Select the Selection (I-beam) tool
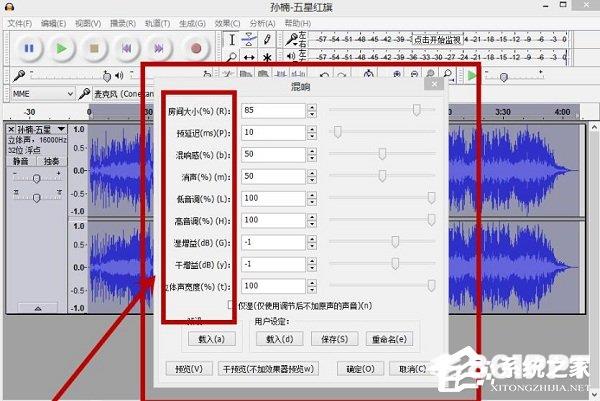This screenshot has width=600, height=401. (232, 40)
